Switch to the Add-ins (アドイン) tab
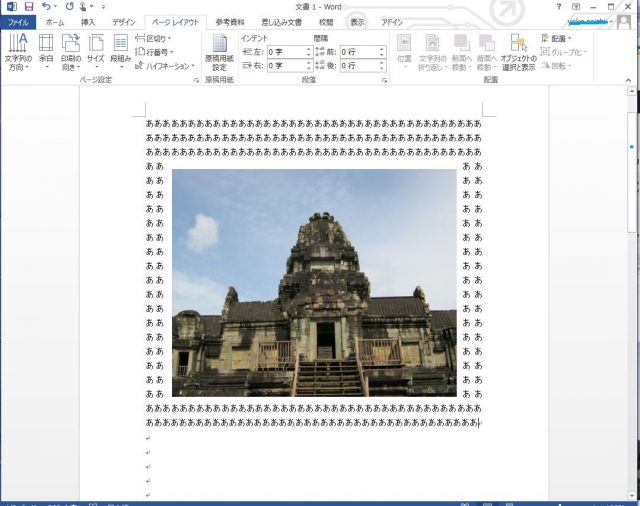 392,22
